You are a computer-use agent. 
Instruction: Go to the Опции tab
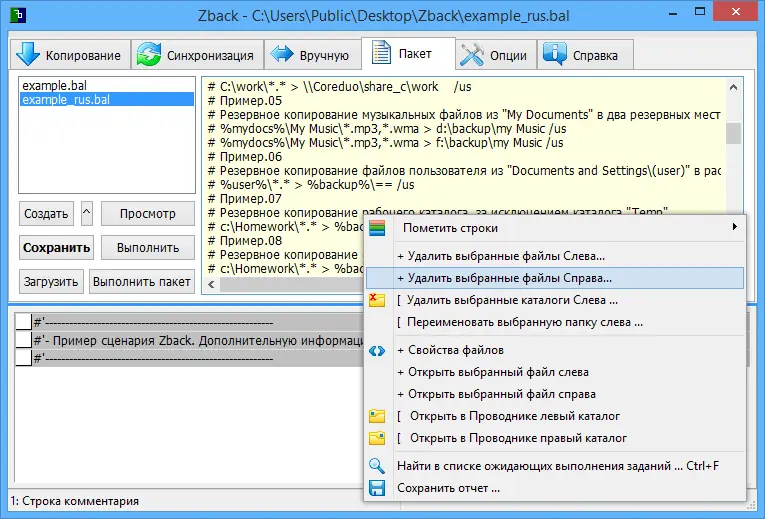(x=496, y=54)
